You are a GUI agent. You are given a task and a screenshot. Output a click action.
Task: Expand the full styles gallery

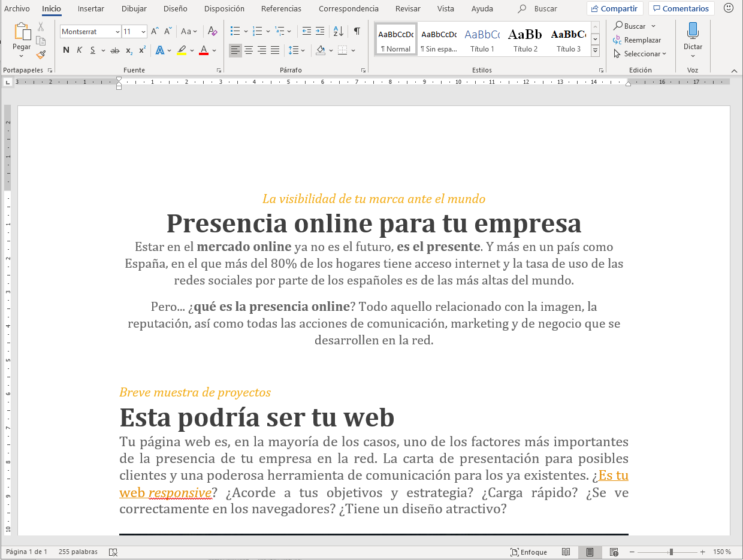coord(595,52)
